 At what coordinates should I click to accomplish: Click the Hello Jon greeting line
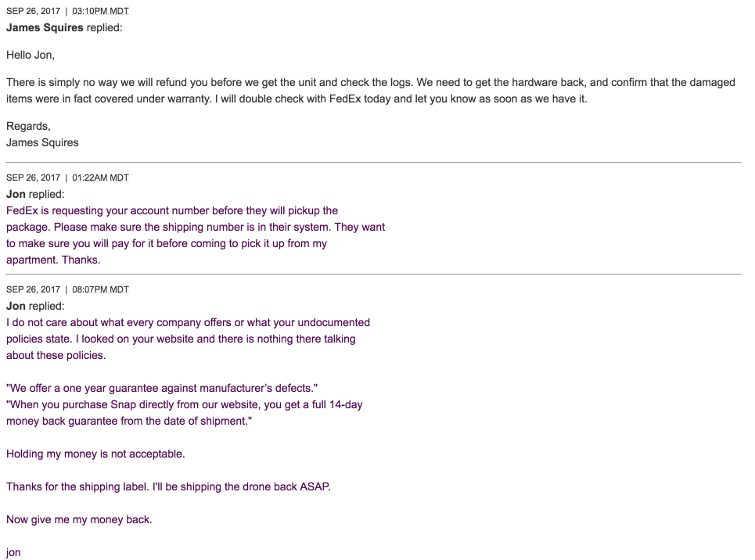(x=31, y=56)
